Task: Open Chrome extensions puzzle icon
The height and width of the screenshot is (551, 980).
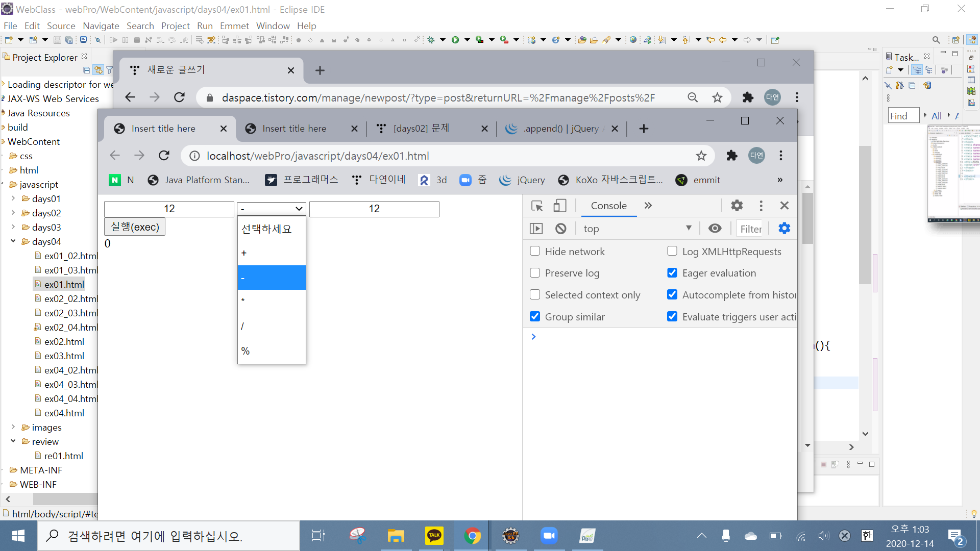Action: point(732,156)
